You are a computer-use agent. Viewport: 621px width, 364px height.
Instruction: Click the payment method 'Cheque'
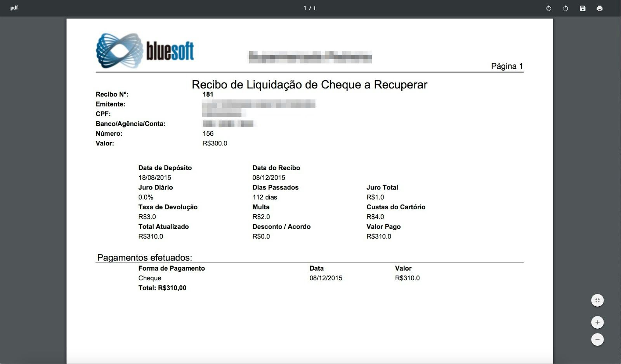(x=150, y=278)
